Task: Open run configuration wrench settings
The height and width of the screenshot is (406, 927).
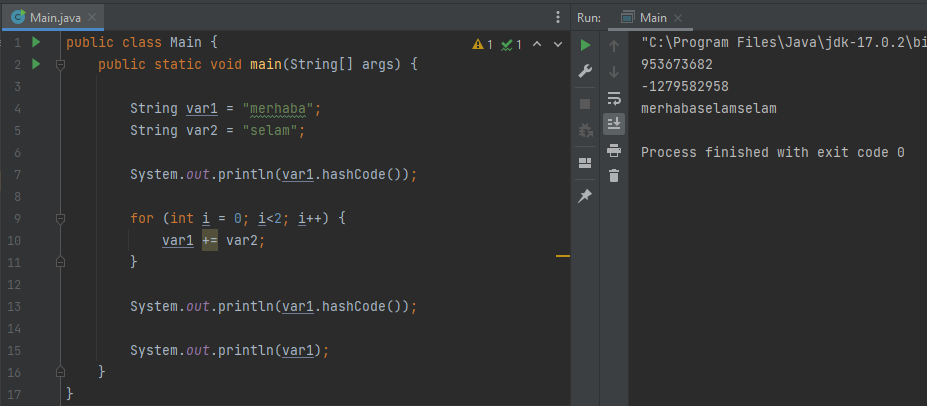Action: pos(586,72)
